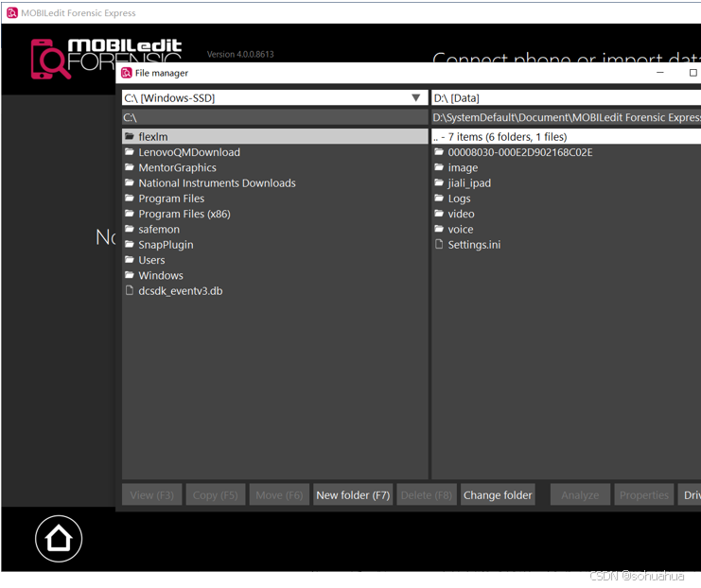Select 'Settings.ini' file name
Image resolution: width=701 pixels, height=588 pixels.
click(x=474, y=245)
